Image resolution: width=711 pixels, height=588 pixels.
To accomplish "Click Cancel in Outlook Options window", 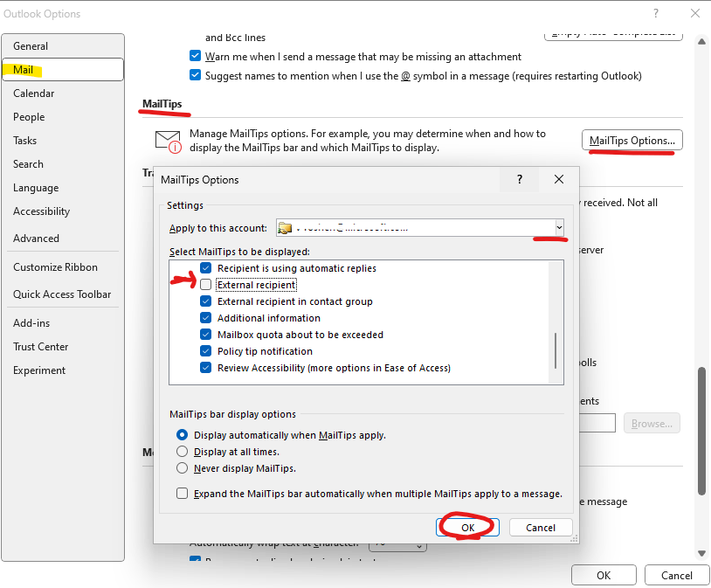I will (677, 575).
